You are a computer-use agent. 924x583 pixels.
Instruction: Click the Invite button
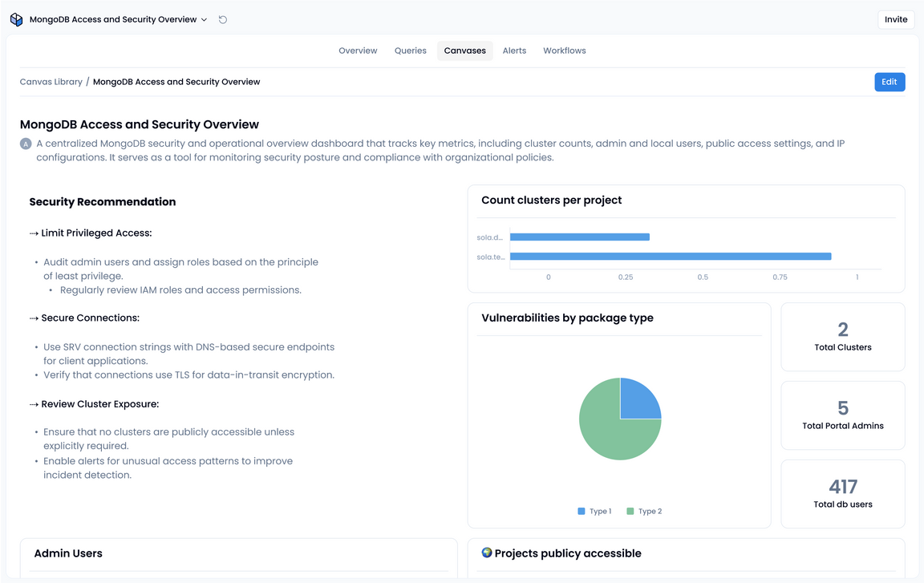click(x=896, y=19)
